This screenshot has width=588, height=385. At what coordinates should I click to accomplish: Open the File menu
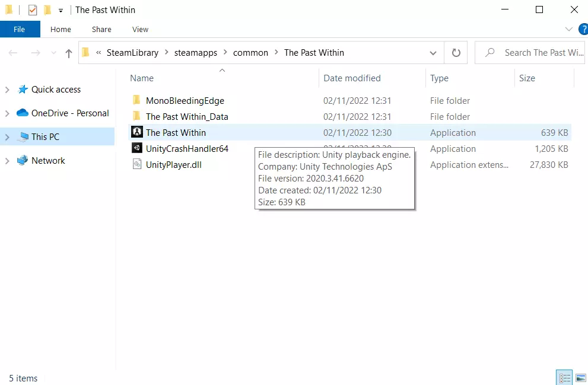pyautogui.click(x=20, y=29)
